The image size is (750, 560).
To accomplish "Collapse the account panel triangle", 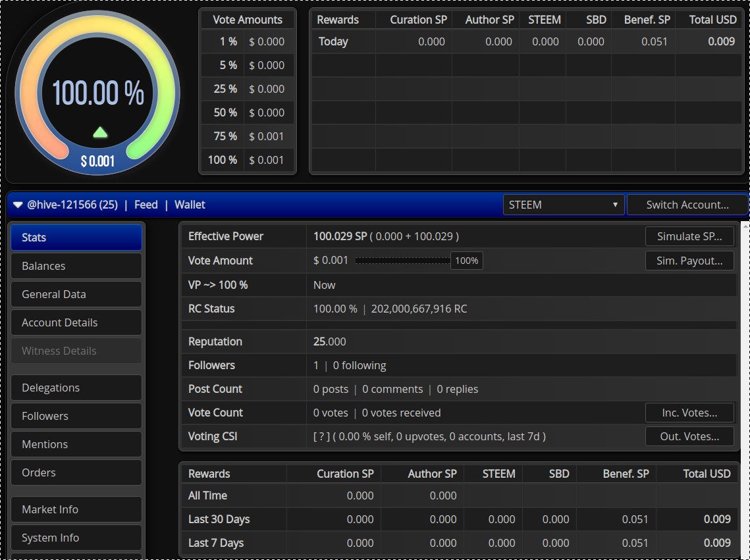I will click(18, 205).
